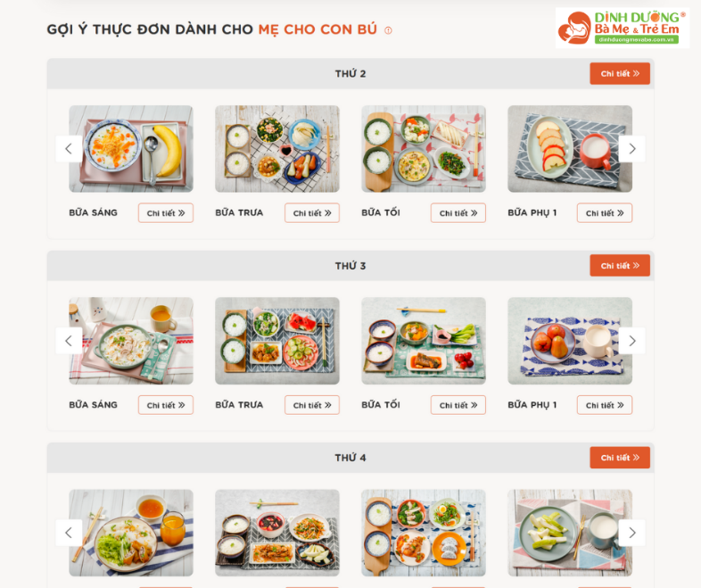This screenshot has height=588, width=701.
Task: Open Thứ 2 Bữa Phụ 1 apple slices image
Action: 570,149
